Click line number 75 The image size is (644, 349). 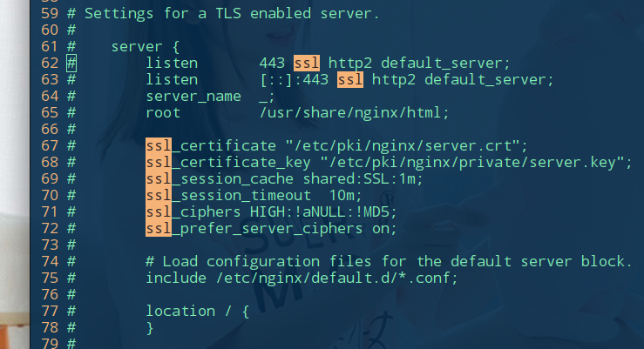(50, 278)
